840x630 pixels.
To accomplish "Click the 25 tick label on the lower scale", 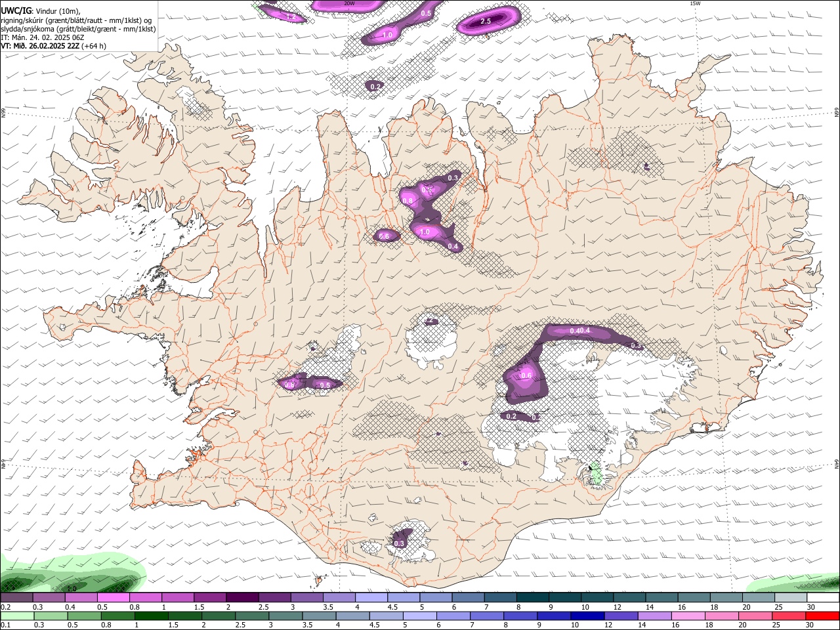I will point(776,625).
